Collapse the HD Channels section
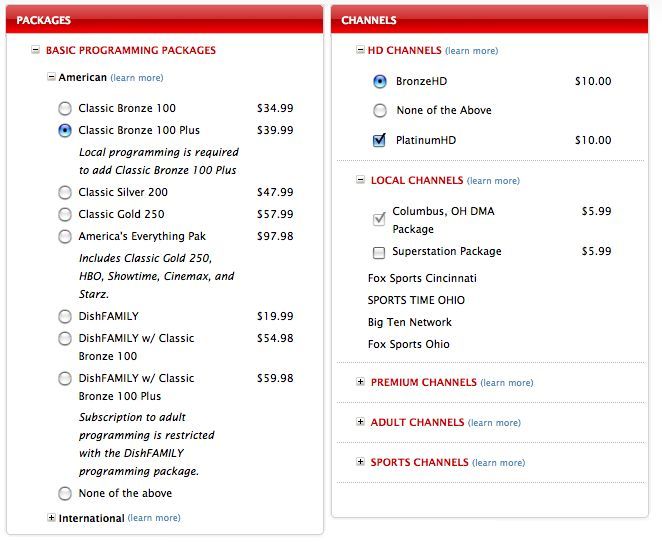The image size is (662, 542). pyautogui.click(x=360, y=50)
